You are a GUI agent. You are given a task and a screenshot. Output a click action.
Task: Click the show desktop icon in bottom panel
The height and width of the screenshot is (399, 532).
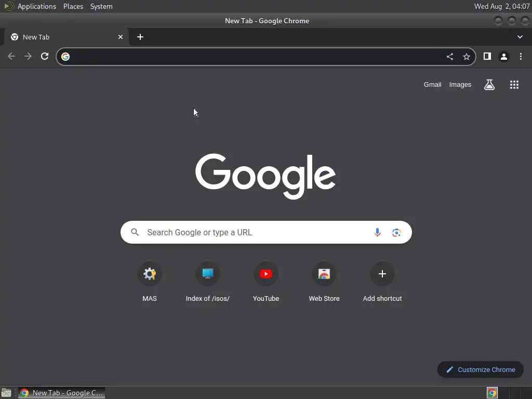click(x=6, y=393)
